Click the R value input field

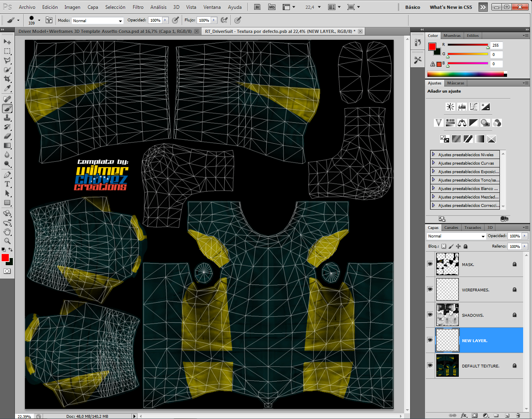point(497,45)
